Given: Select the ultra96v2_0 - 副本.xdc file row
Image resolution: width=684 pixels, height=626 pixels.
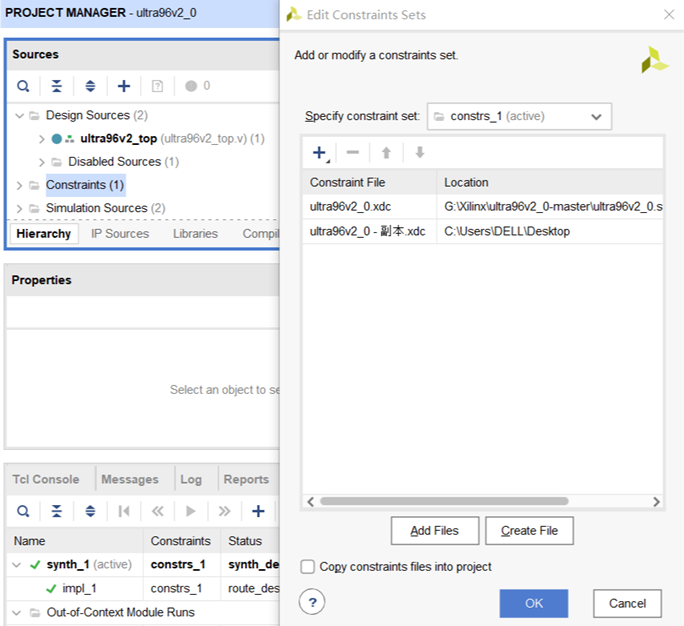Looking at the screenshot, I should click(483, 231).
